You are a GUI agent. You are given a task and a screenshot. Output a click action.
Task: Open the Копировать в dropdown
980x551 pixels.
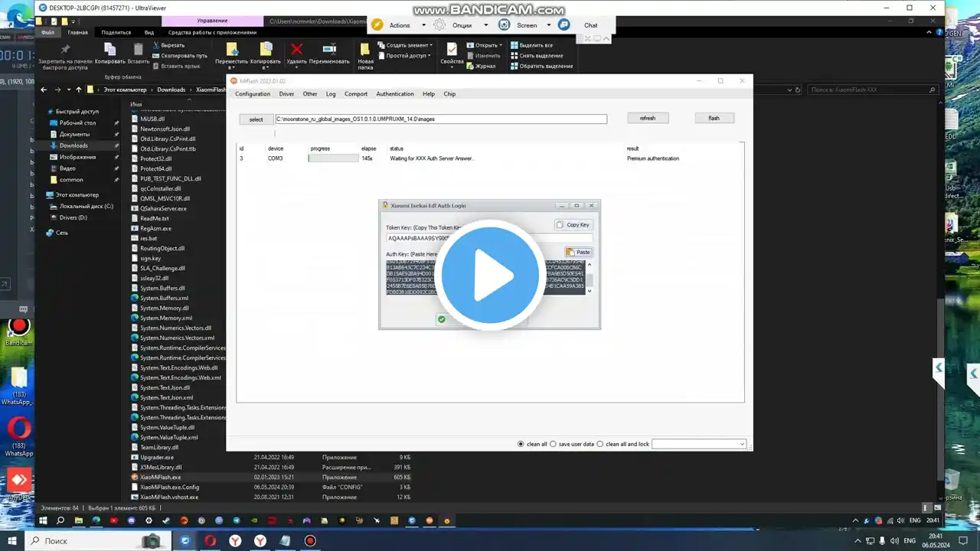coord(266,55)
